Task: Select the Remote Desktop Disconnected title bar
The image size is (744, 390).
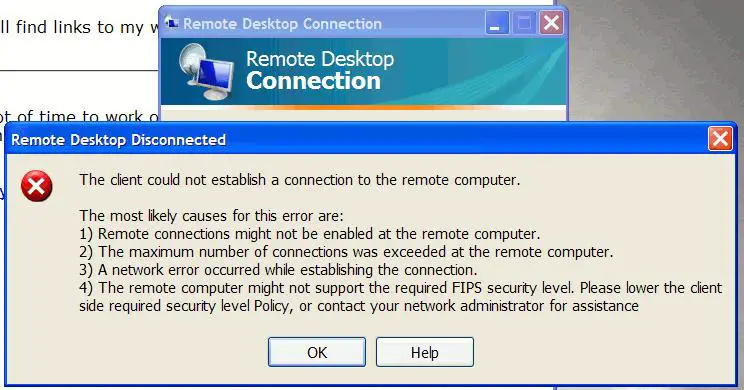Action: click(356, 139)
